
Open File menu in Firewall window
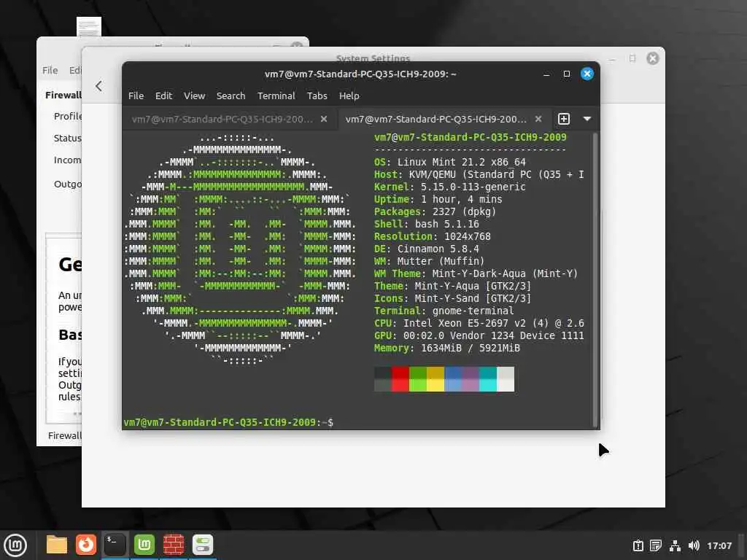[50, 71]
